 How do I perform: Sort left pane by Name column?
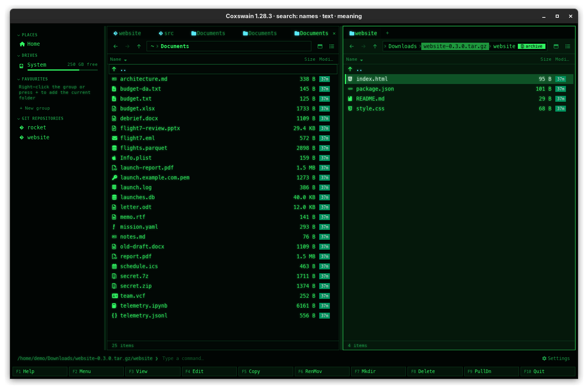click(118, 60)
